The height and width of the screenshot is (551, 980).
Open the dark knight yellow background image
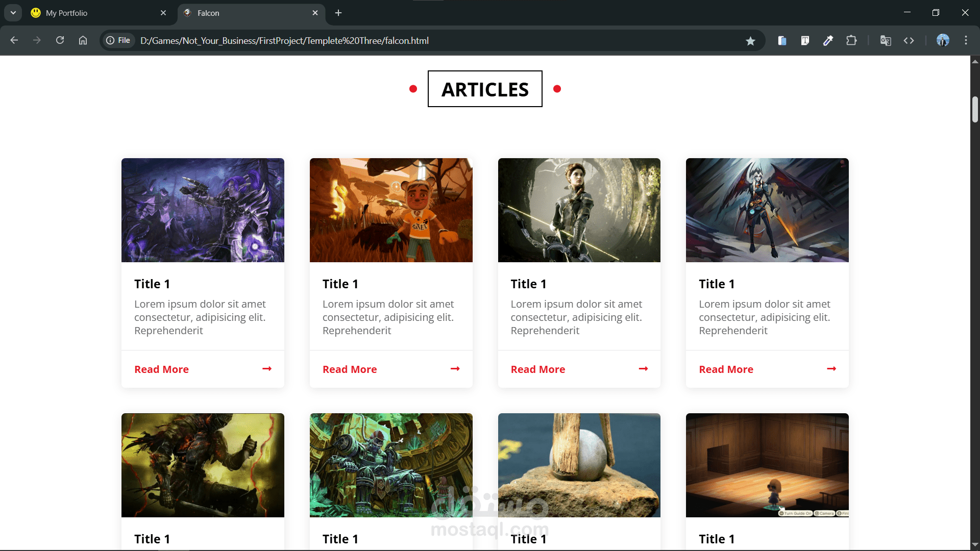[x=203, y=465]
